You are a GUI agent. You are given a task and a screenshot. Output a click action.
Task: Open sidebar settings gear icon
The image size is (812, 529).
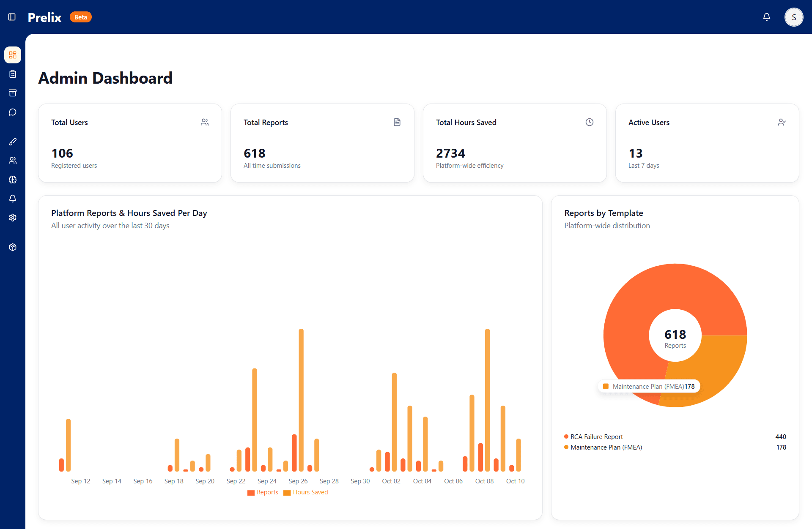[x=13, y=218]
